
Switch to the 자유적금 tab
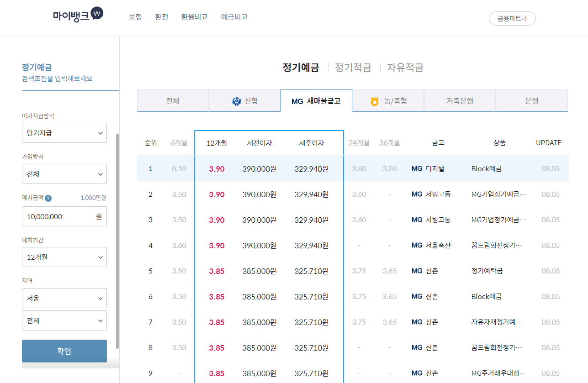point(405,68)
